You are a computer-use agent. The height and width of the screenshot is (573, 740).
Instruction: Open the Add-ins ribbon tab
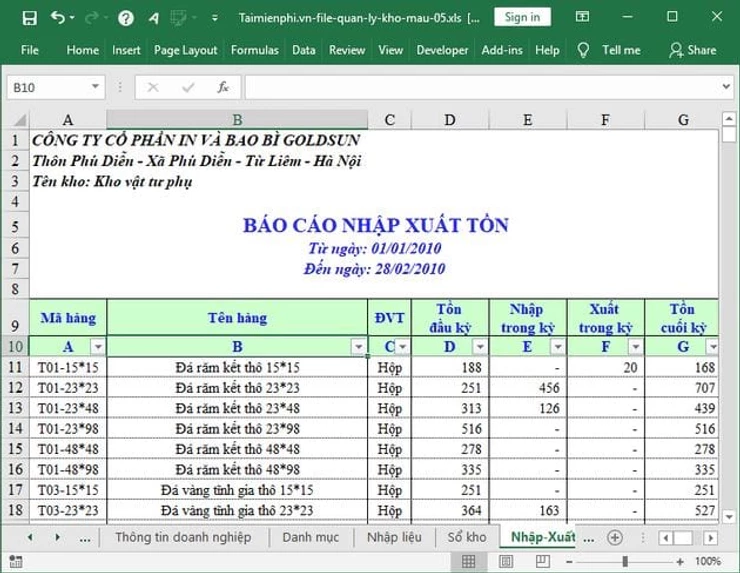click(x=502, y=50)
